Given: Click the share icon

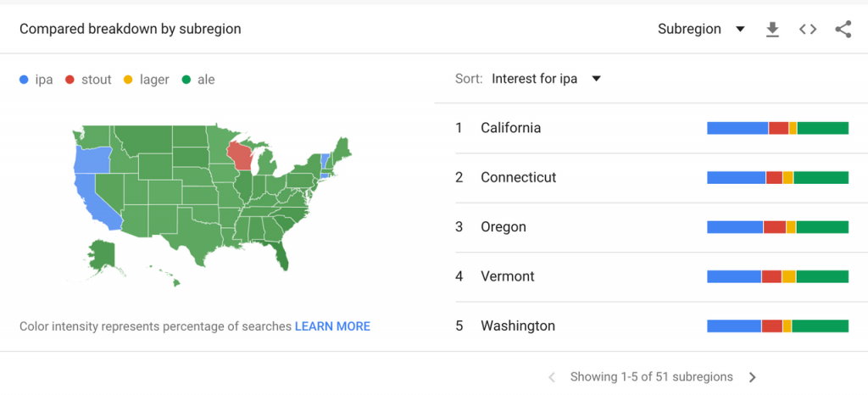Looking at the screenshot, I should (843, 30).
